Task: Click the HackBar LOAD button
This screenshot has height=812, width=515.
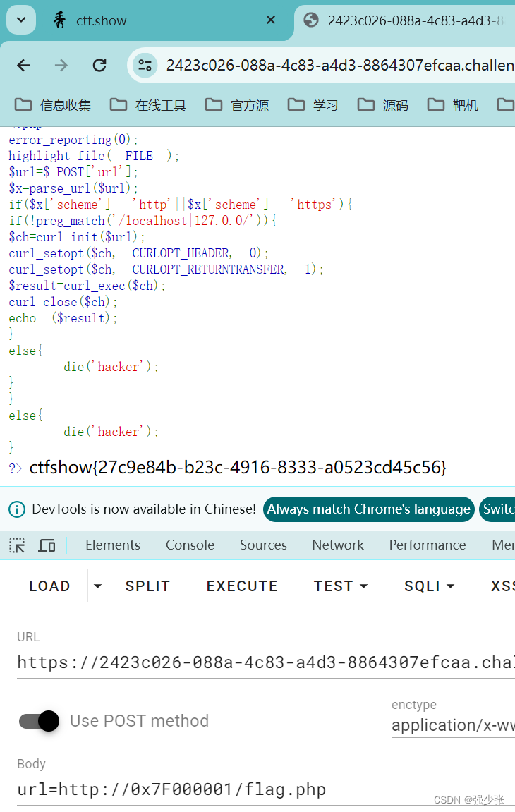Action: (x=50, y=586)
